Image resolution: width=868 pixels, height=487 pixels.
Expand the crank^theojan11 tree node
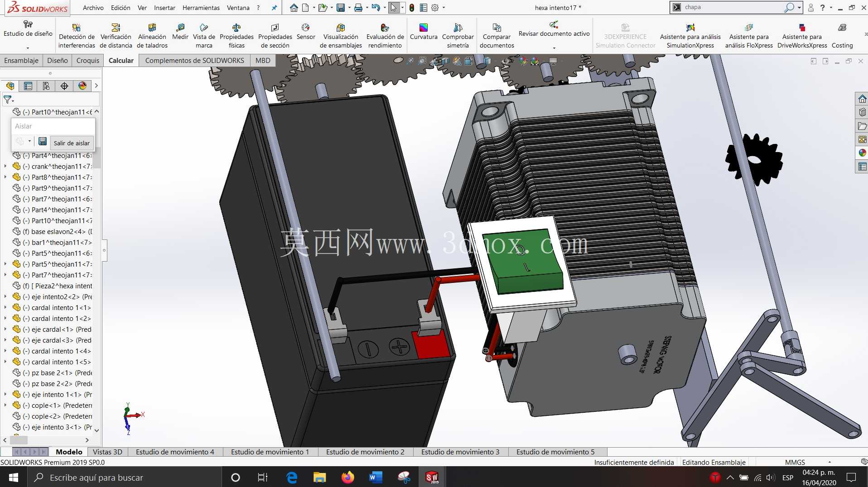[5, 166]
